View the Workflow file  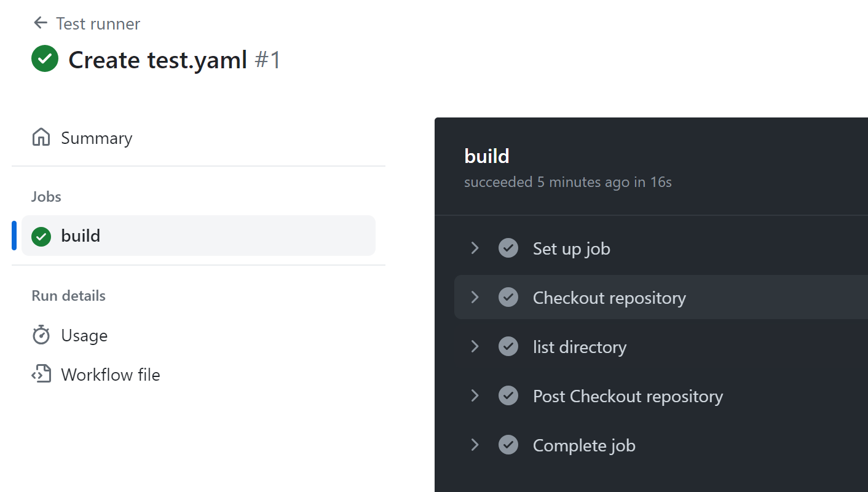[x=111, y=375]
